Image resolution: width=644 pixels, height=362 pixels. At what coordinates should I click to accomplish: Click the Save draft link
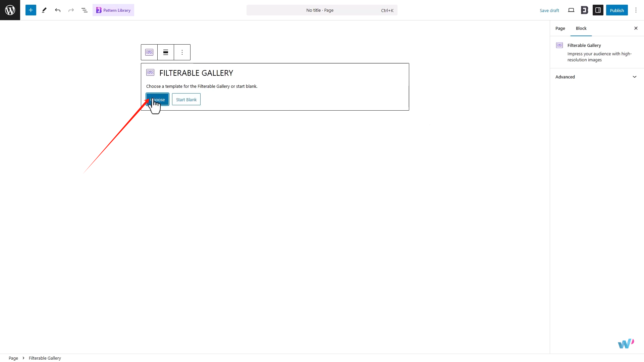point(549,10)
